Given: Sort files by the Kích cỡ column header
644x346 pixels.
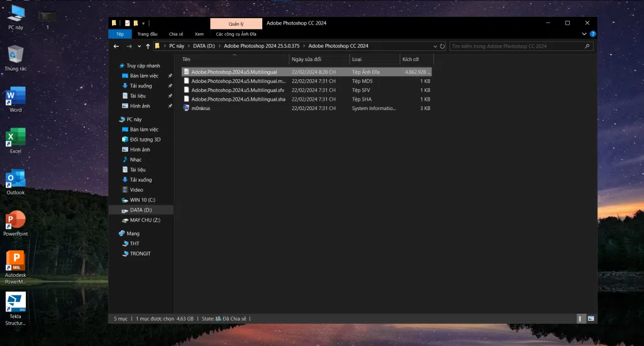Looking at the screenshot, I should [x=416, y=60].
